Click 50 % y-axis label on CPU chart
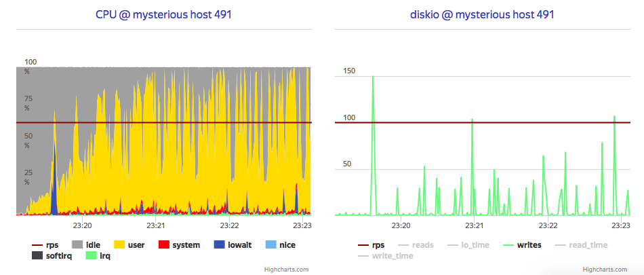The height and width of the screenshot is (275, 644). tap(28, 141)
